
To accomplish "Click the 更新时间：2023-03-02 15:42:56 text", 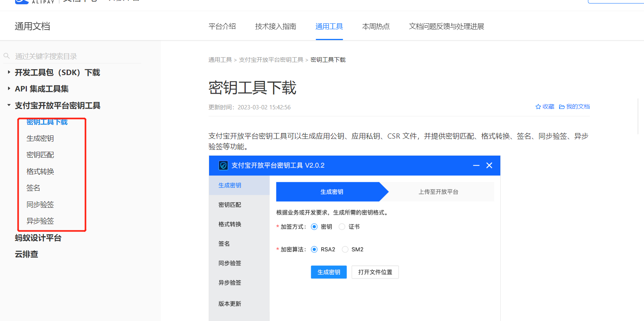I will coord(250,107).
